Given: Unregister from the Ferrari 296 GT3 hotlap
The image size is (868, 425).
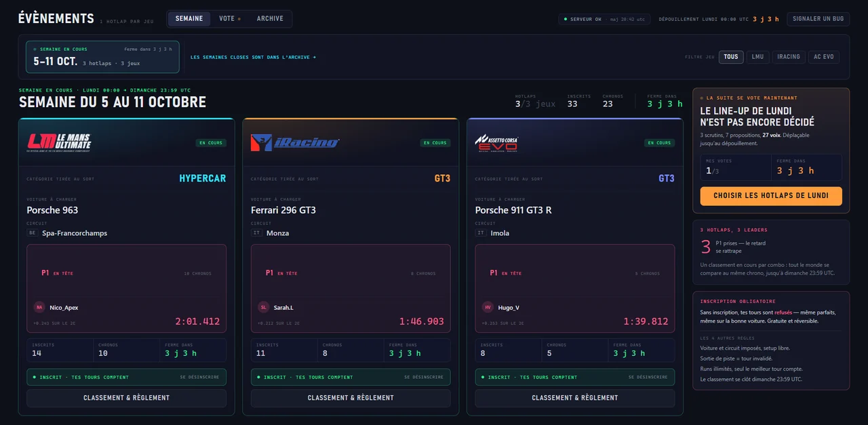Looking at the screenshot, I should (425, 377).
